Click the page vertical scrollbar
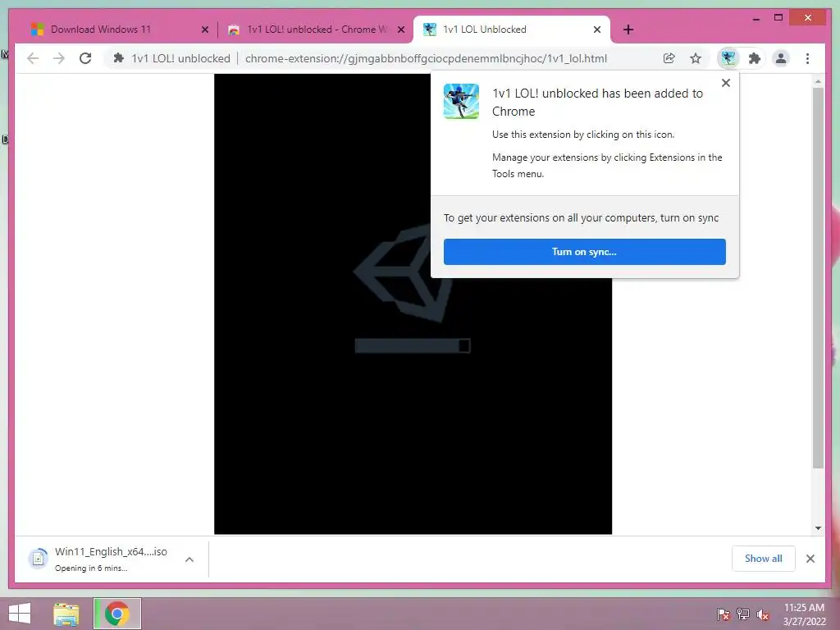840x630 pixels. point(818,277)
